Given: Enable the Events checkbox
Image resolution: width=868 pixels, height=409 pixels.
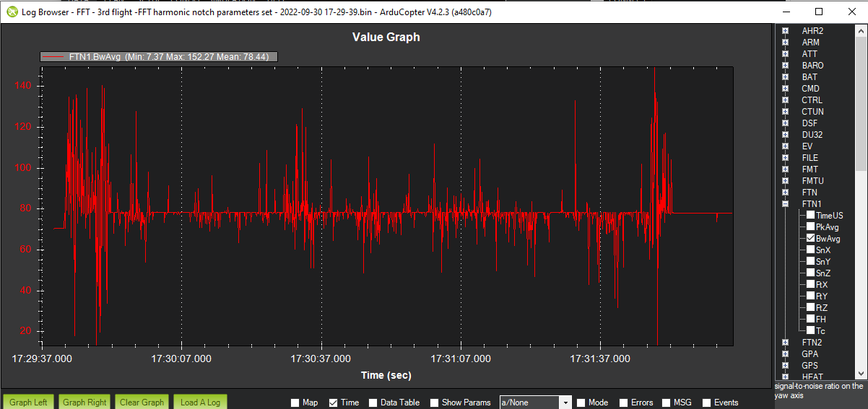Looking at the screenshot, I should click(706, 403).
